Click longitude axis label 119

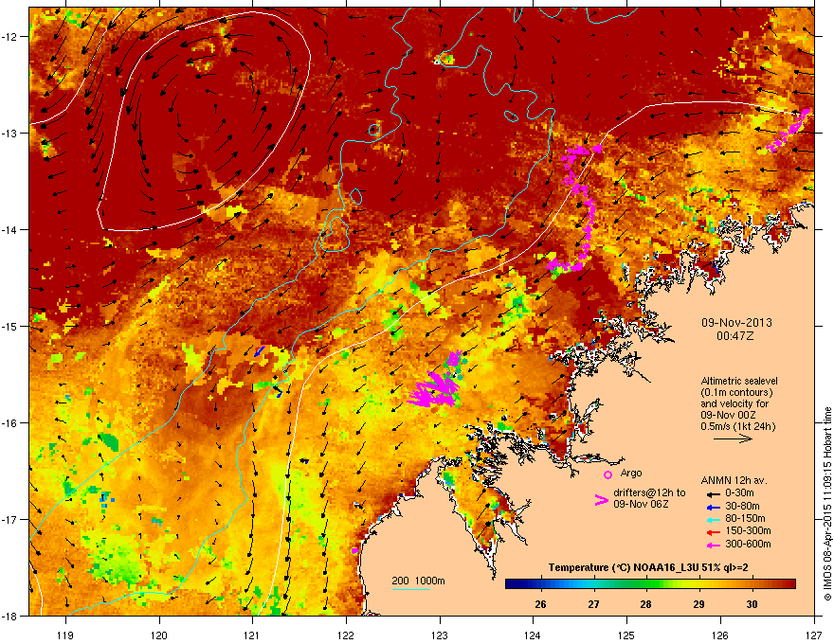coord(65,635)
